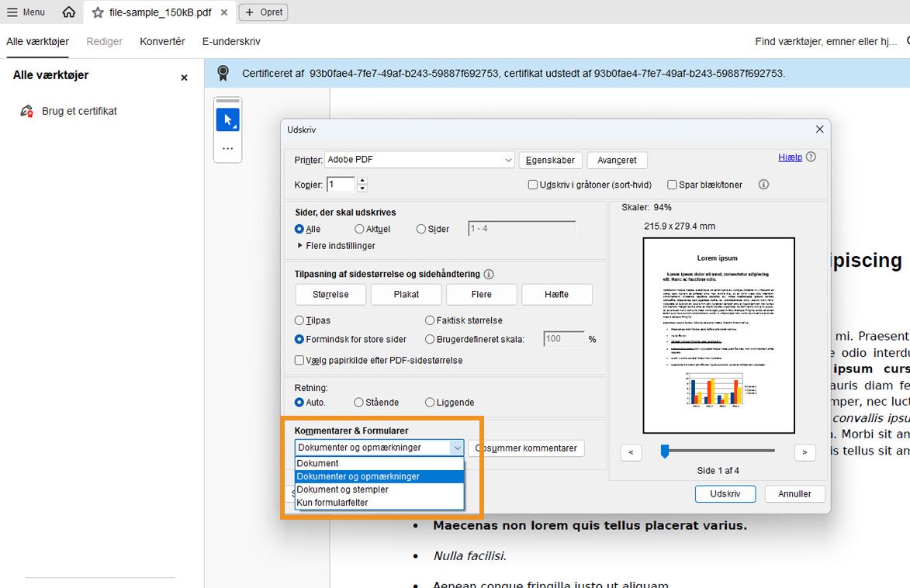Viewport: 910px width, 588px height.
Task: Select Stående orientation radio button
Action: pos(358,403)
